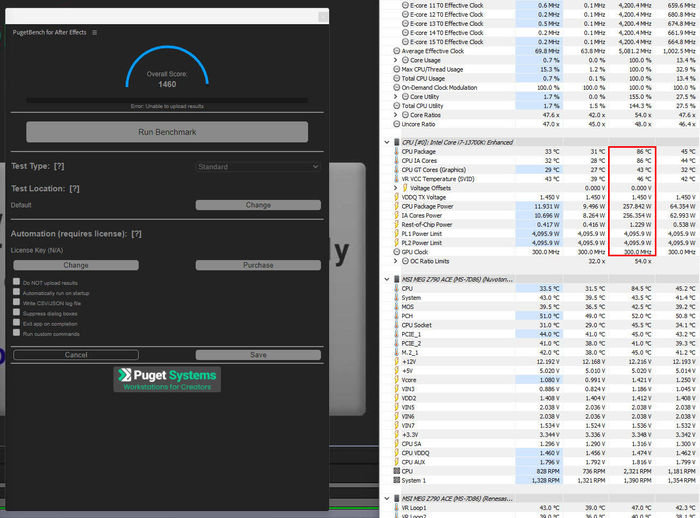The image size is (700, 518).
Task: Click the Total CPU Utility circle icon
Action: pyautogui.click(x=396, y=106)
